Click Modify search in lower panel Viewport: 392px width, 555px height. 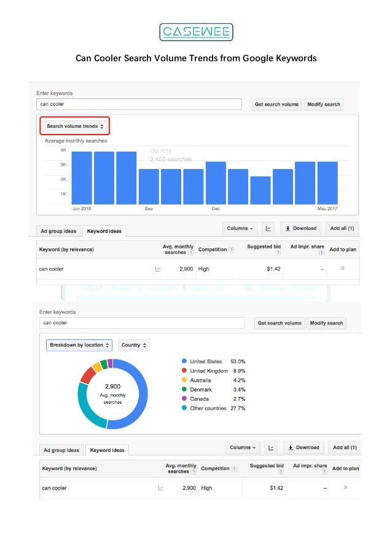(x=326, y=323)
